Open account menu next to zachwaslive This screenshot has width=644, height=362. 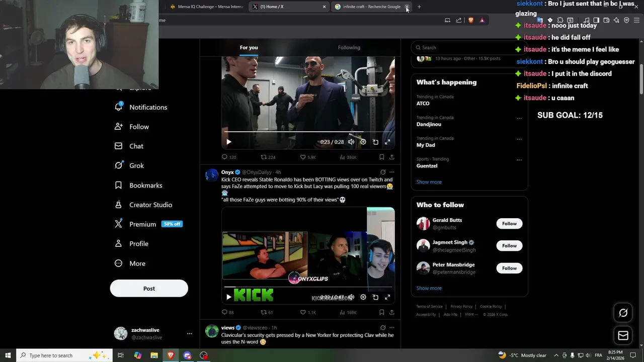(190, 333)
